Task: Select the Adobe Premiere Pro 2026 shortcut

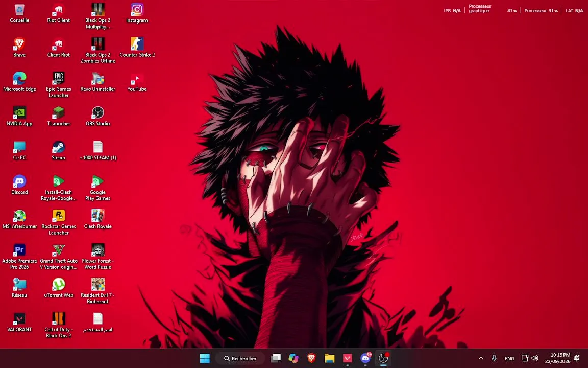Action: [19, 257]
